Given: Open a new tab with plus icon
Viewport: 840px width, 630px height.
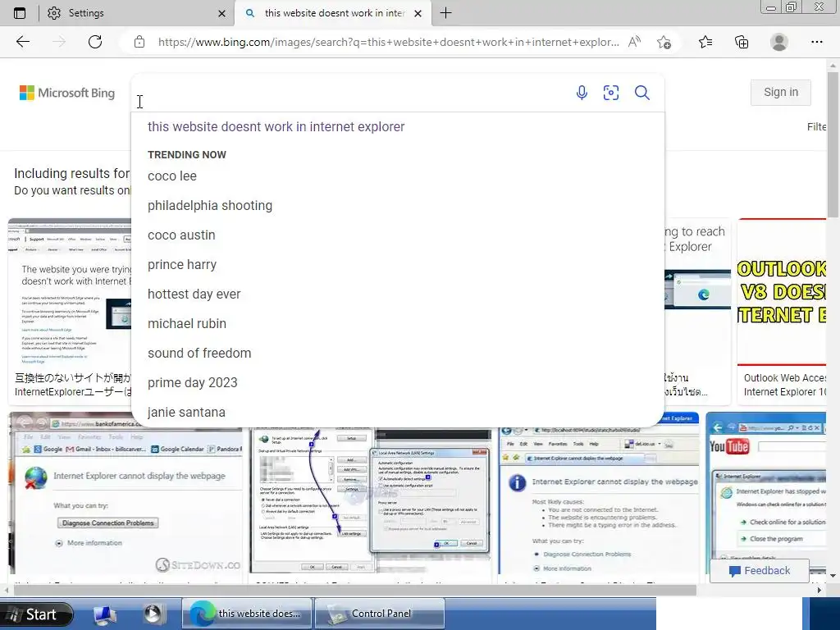Looking at the screenshot, I should click(445, 13).
